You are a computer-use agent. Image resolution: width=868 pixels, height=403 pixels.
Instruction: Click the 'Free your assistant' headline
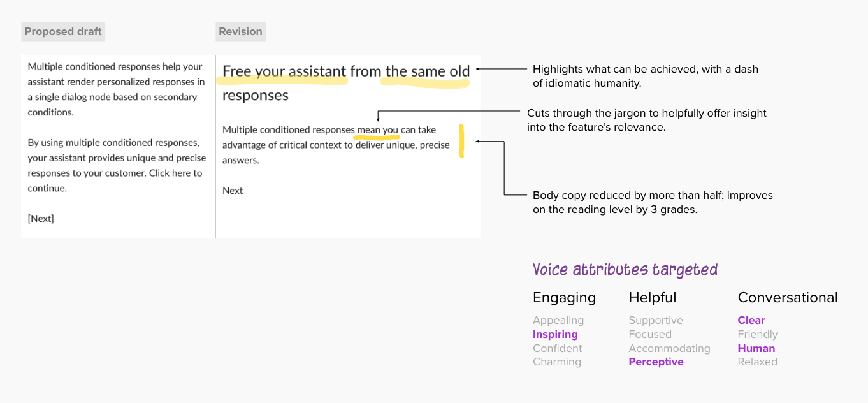click(x=346, y=83)
